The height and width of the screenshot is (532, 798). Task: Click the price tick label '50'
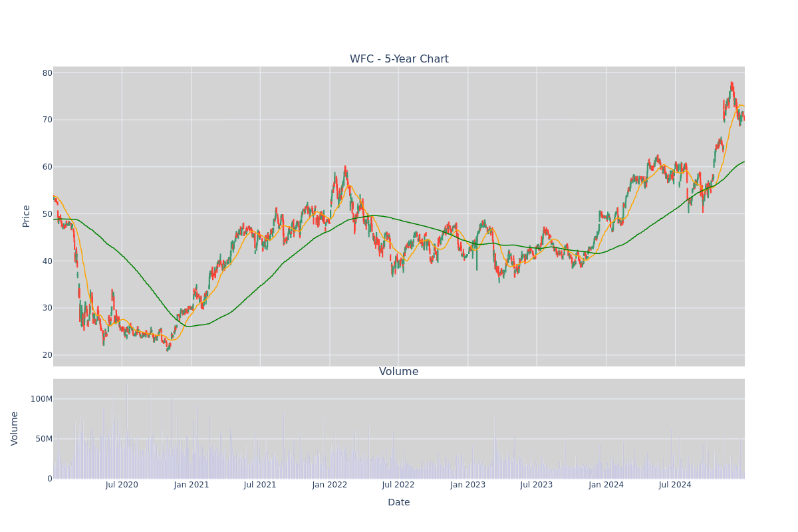tap(47, 214)
